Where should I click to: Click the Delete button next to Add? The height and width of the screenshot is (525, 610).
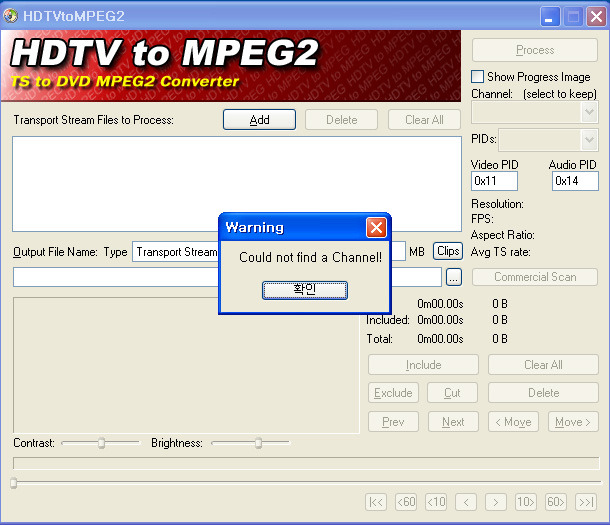tap(341, 120)
